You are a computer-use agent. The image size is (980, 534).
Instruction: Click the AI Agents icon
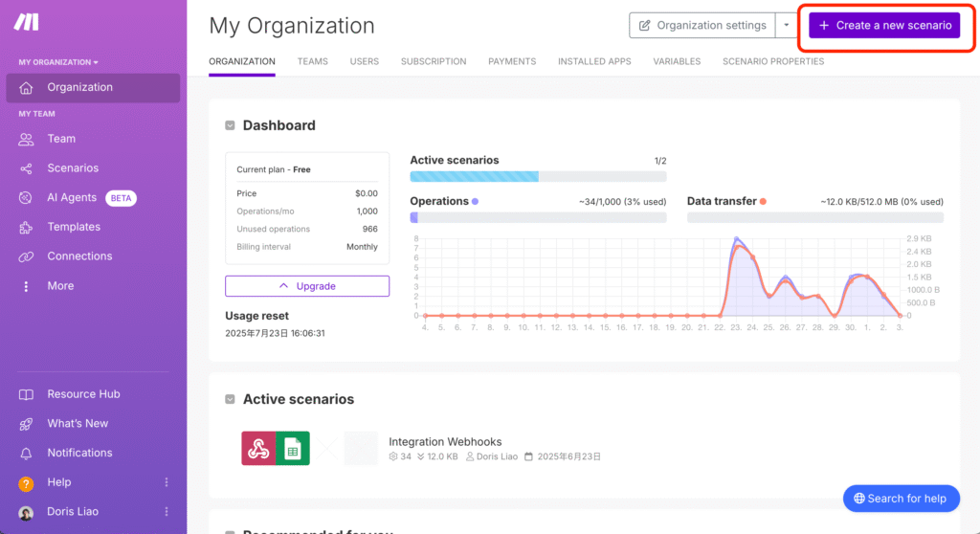(x=27, y=197)
